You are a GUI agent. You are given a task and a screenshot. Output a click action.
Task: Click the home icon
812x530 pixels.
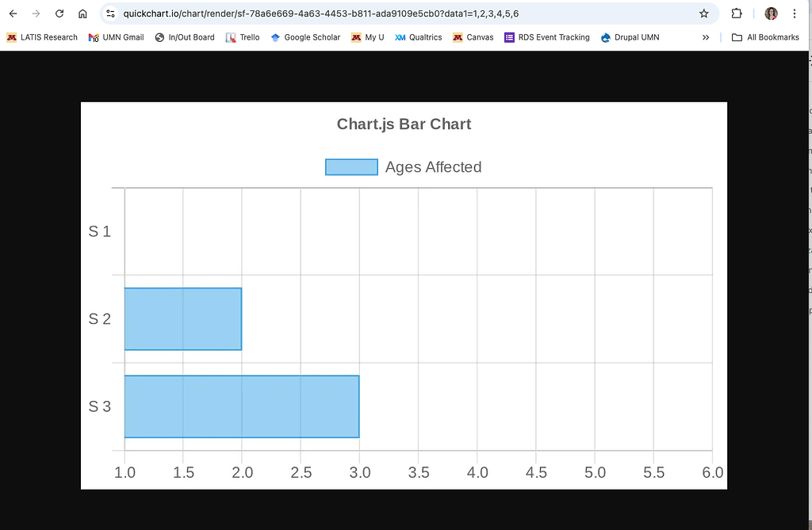tap(82, 13)
